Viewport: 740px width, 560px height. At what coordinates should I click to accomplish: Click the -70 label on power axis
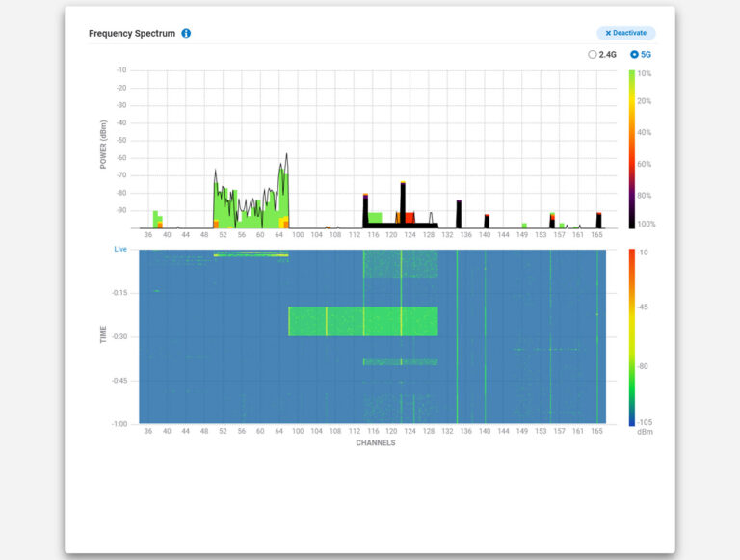tap(121, 175)
